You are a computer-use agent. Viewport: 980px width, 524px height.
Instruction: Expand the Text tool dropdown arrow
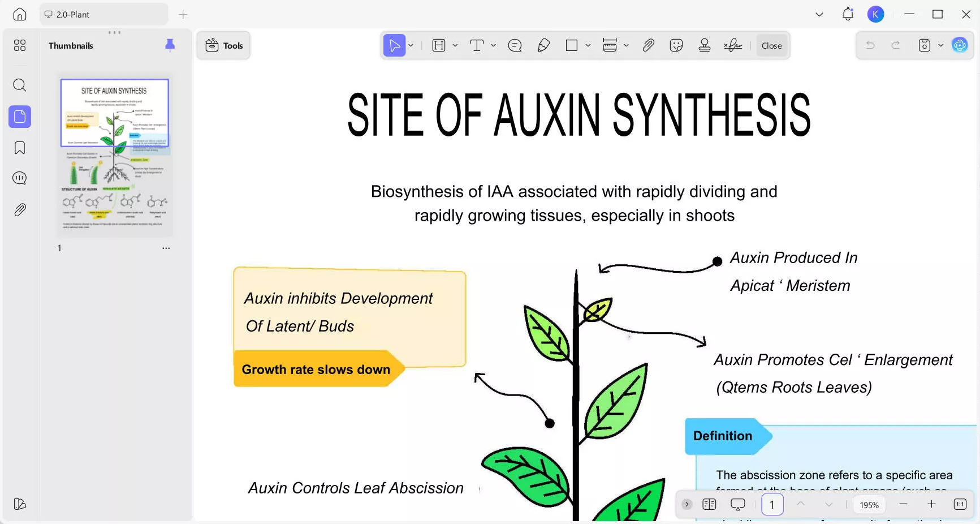coord(494,45)
